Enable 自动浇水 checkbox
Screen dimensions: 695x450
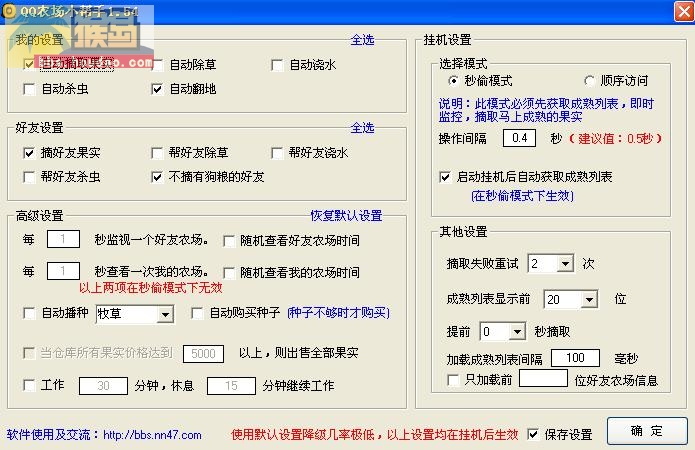[x=277, y=65]
